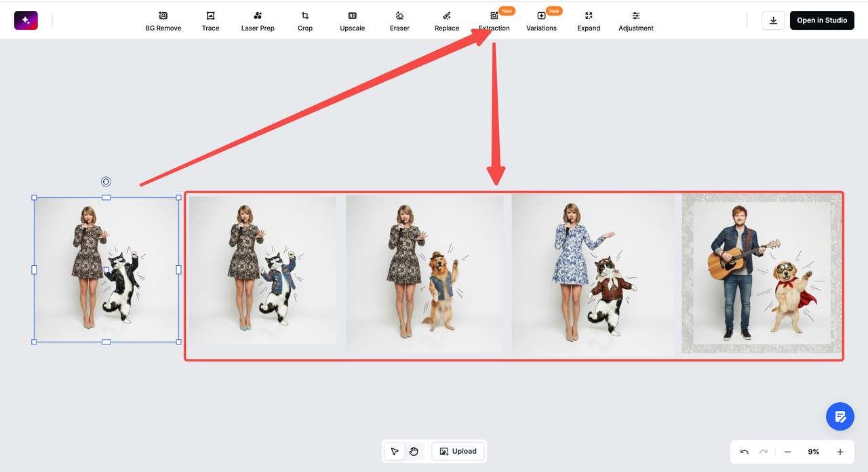Screen dimensions: 868x472
Task: Switch to the hand pan tool
Action: [414, 452]
